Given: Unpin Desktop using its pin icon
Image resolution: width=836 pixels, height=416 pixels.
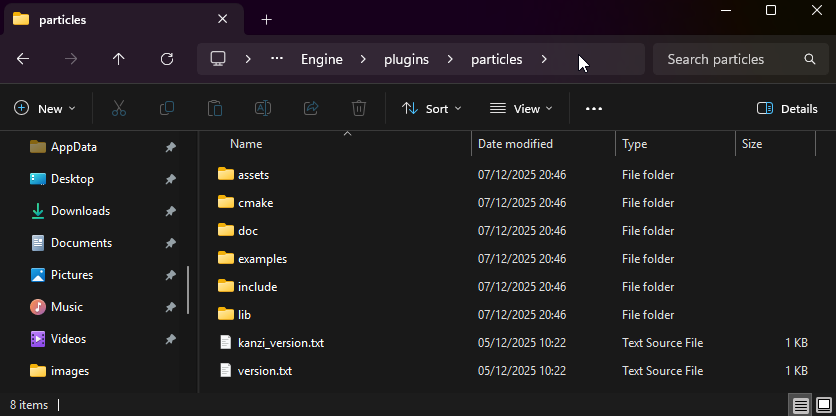Looking at the screenshot, I should click(x=171, y=179).
